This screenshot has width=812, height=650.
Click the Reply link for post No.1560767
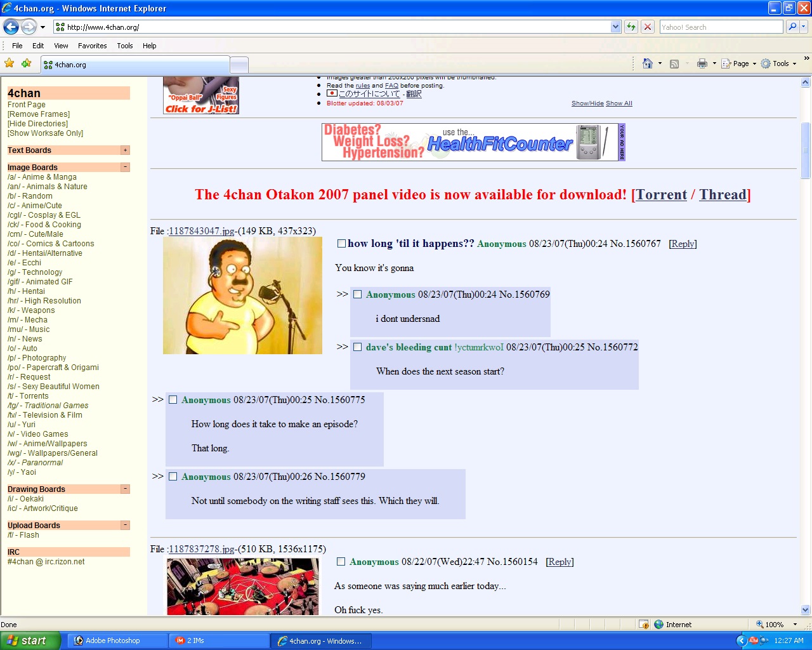[683, 244]
